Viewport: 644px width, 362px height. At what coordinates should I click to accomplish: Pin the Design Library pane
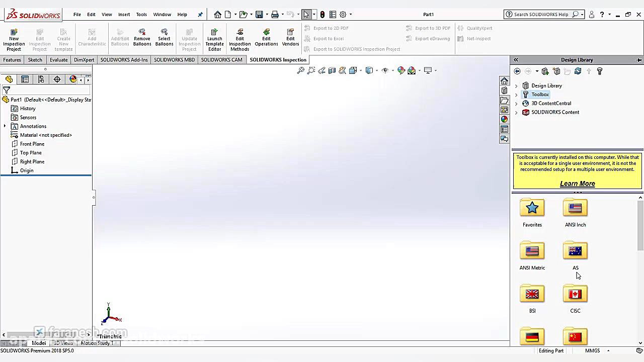coord(638,60)
